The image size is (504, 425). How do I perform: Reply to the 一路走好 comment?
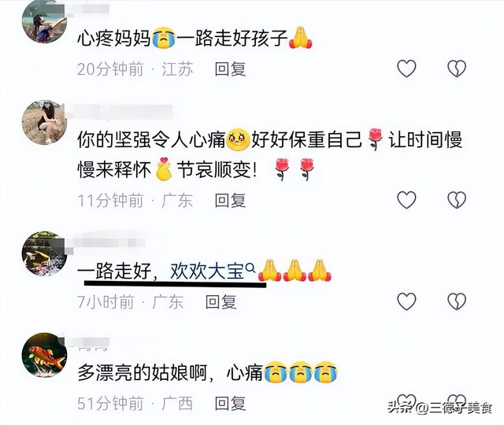220,302
